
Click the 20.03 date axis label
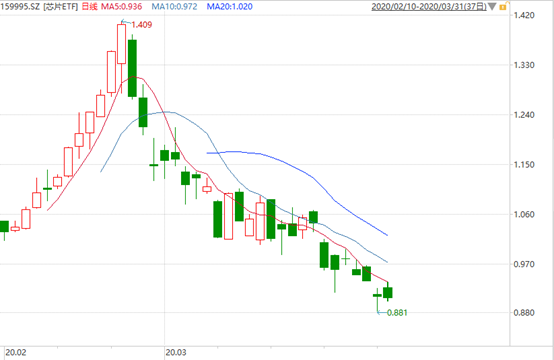(176, 353)
